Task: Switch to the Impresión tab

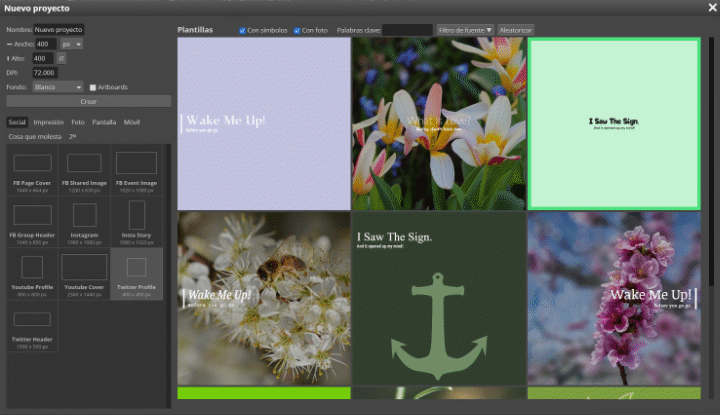Action: pyautogui.click(x=48, y=122)
